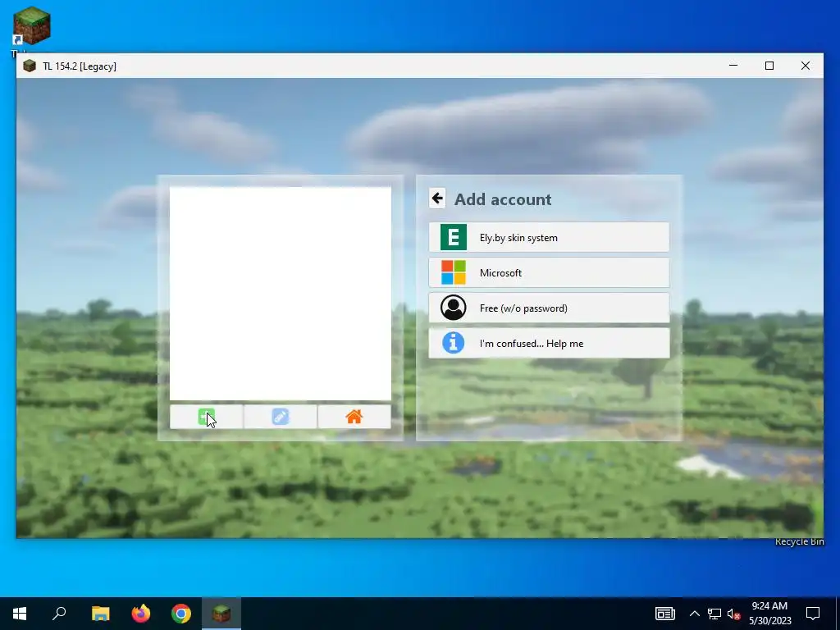This screenshot has height=630, width=840.
Task: Open the Windows Start menu
Action: coord(20,614)
